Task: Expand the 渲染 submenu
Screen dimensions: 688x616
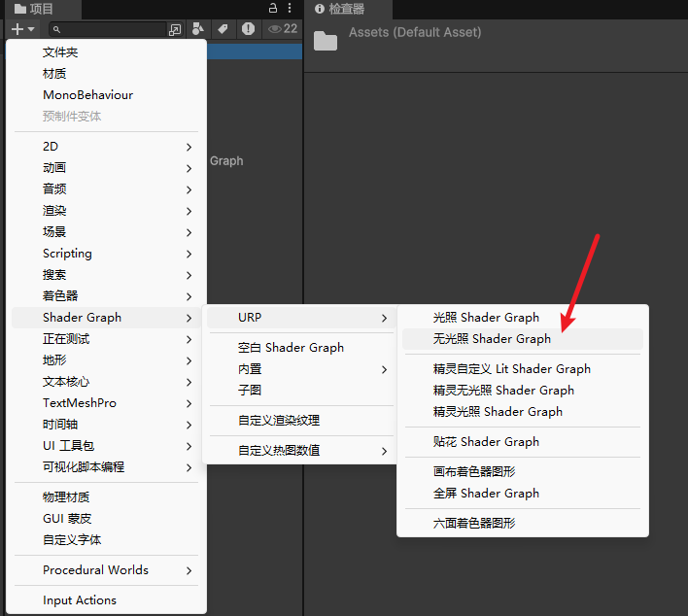Action: [106, 211]
